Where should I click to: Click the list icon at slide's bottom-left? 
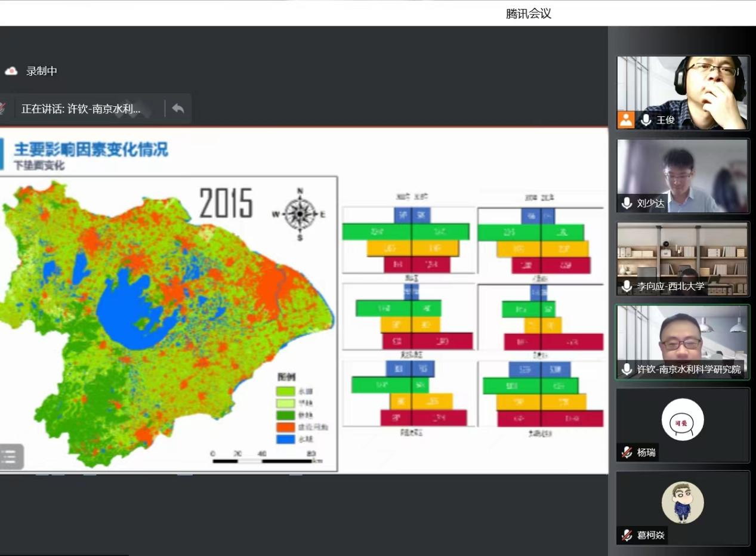10,457
